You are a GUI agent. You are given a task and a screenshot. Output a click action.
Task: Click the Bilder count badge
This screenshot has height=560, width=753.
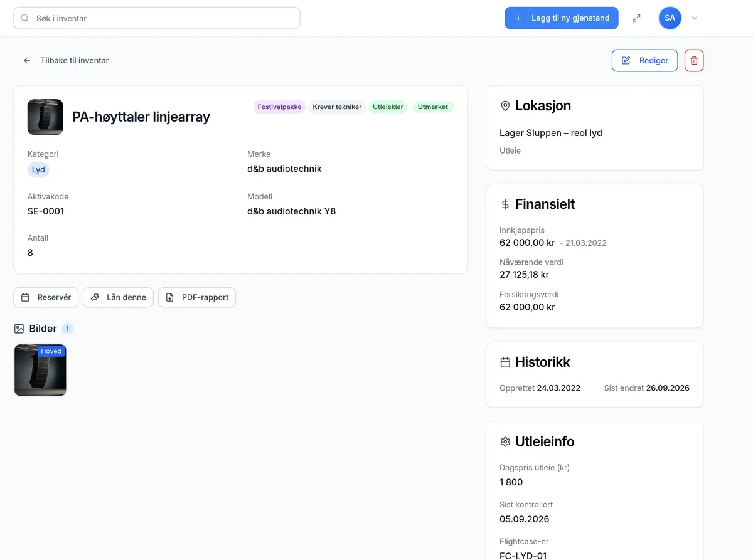click(x=67, y=329)
